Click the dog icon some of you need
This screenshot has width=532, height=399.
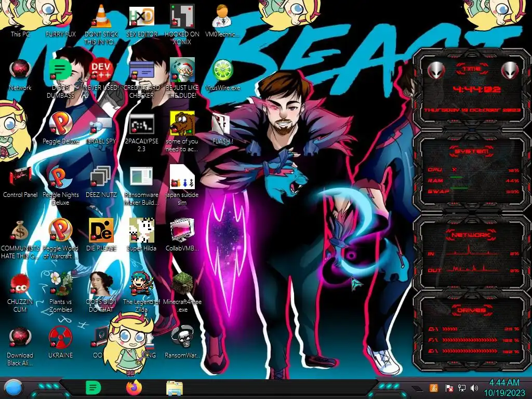(182, 131)
